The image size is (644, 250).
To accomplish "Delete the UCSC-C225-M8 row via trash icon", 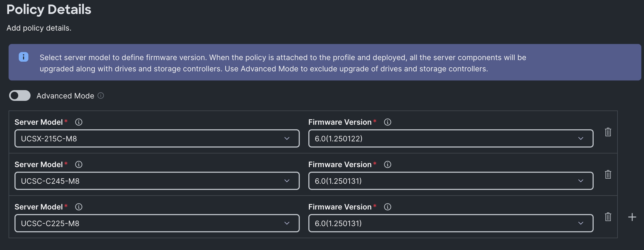I will click(608, 217).
